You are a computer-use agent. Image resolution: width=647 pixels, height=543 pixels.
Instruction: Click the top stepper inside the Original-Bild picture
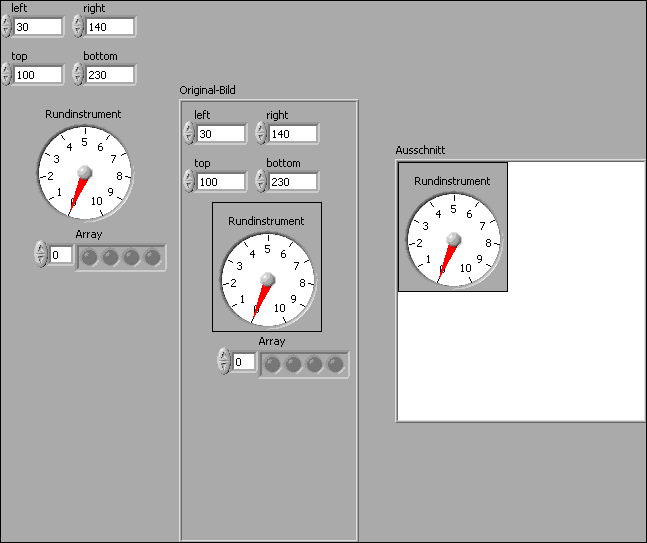tap(189, 181)
